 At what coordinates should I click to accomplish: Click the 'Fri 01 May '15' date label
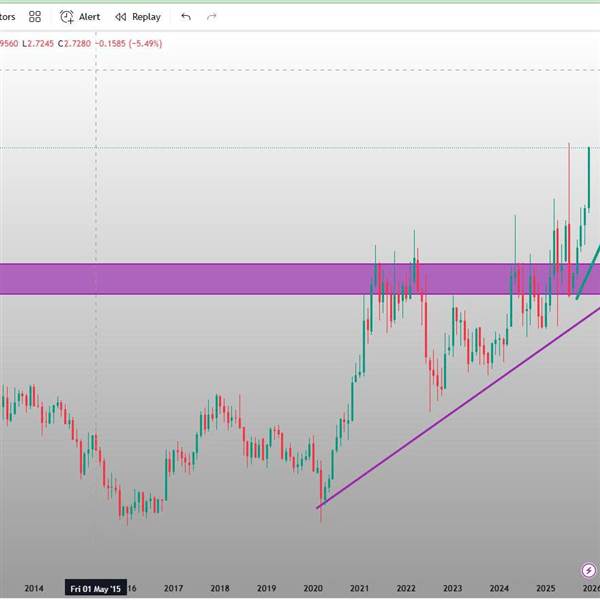point(95,589)
